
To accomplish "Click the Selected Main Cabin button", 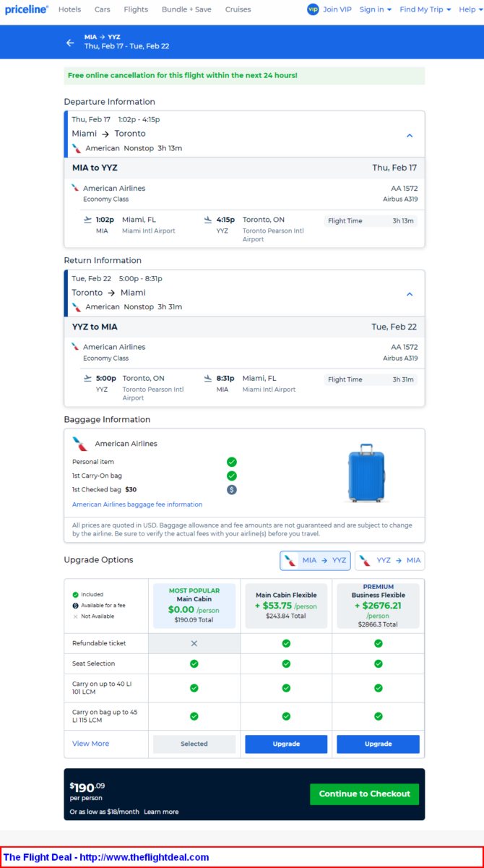I will 194,744.
